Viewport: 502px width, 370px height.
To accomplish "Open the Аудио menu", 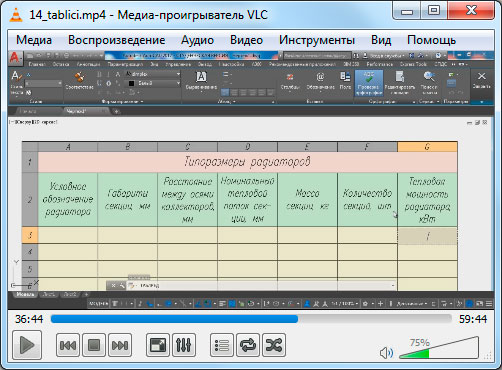I will 197,40.
